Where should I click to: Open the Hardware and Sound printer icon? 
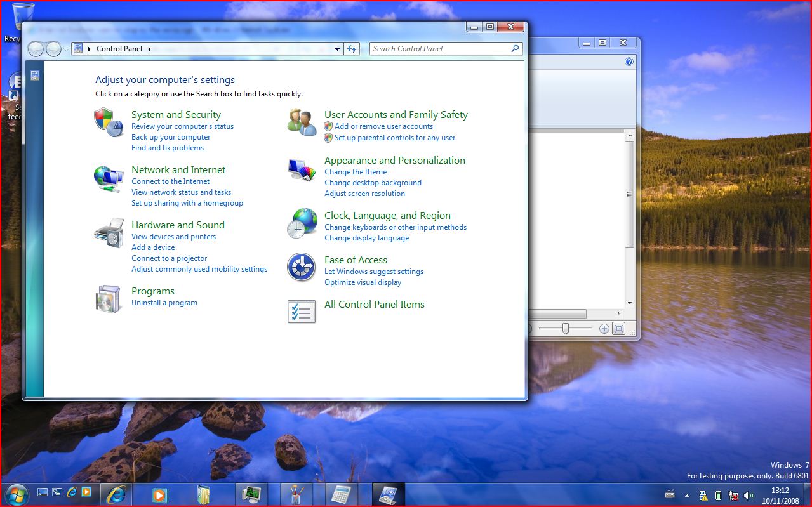click(x=109, y=233)
